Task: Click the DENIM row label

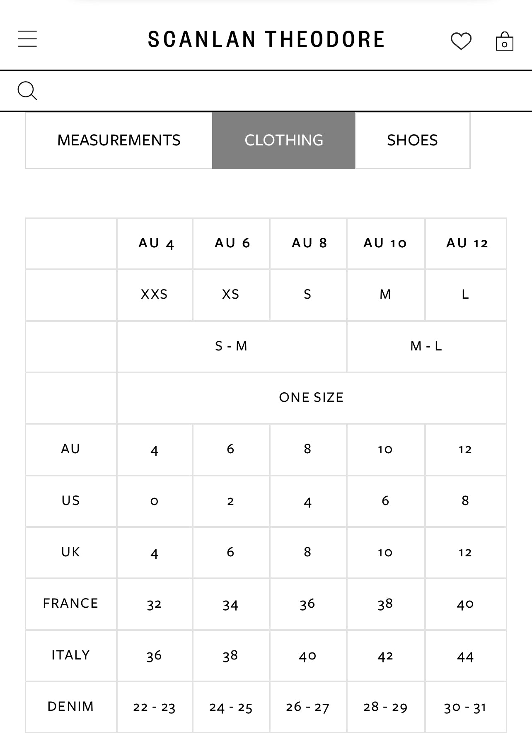Action: (70, 707)
